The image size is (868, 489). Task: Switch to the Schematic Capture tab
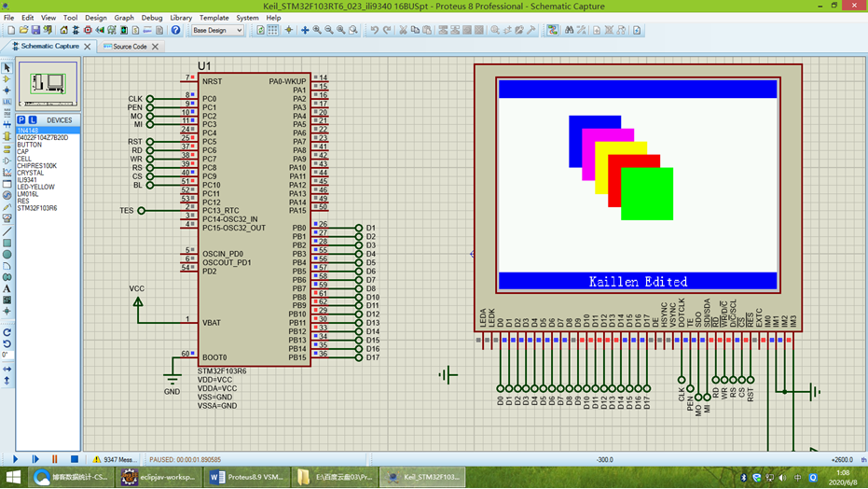[49, 47]
